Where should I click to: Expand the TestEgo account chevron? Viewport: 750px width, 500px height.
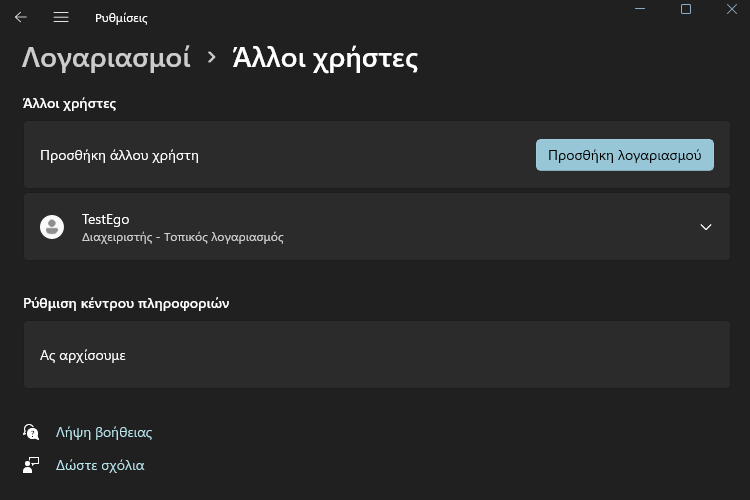(706, 227)
